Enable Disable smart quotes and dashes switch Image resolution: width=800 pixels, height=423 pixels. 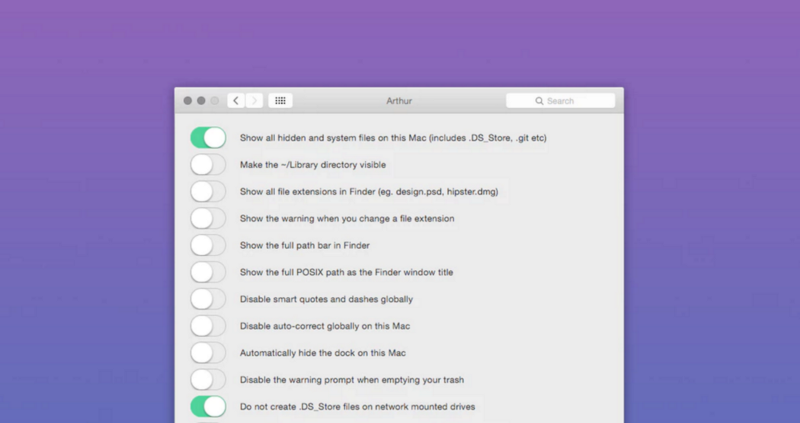pos(208,299)
